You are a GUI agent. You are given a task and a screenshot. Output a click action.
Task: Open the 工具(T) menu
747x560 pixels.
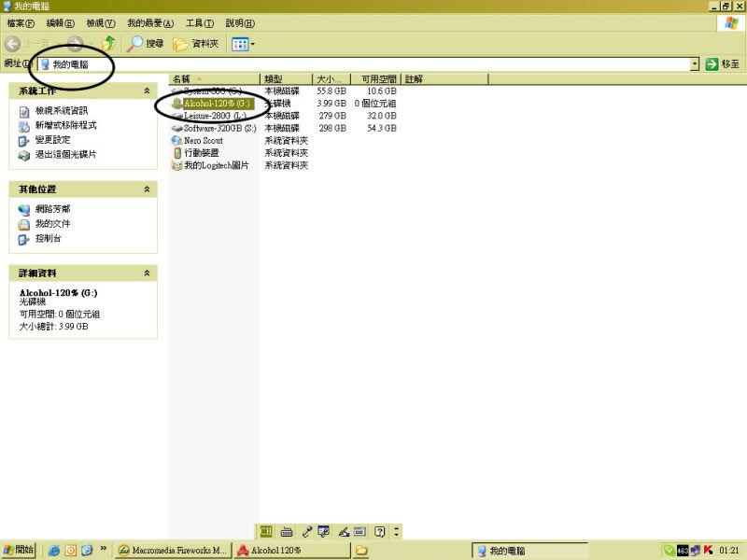pos(200,22)
